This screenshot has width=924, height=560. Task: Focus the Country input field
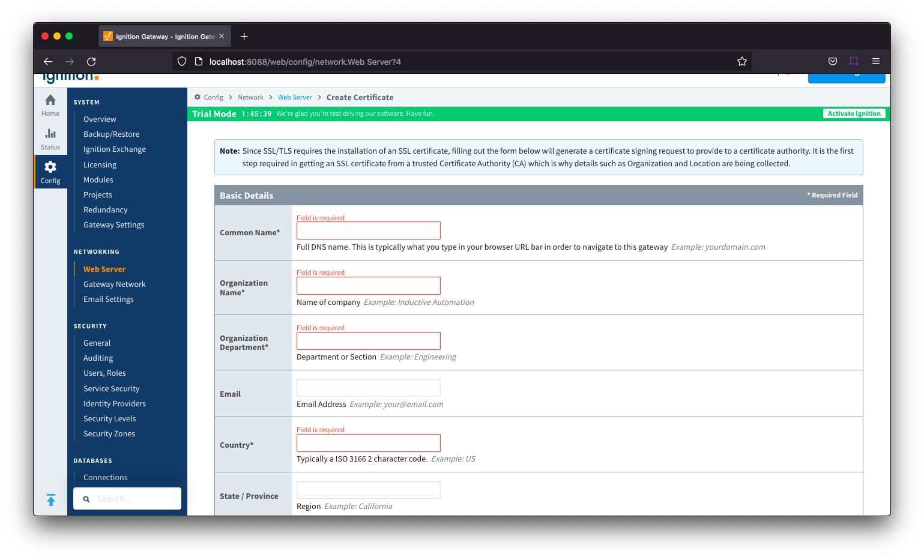(x=369, y=443)
